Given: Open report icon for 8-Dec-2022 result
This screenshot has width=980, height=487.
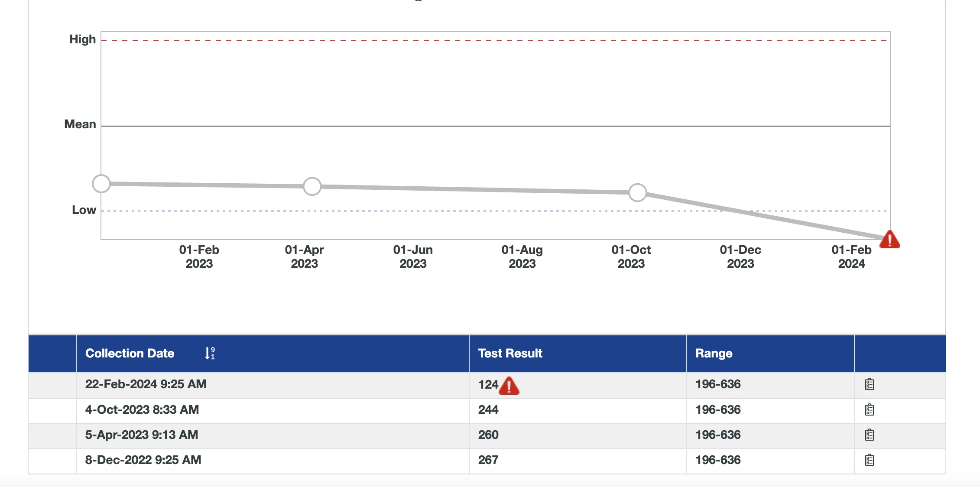Looking at the screenshot, I should coord(869,460).
